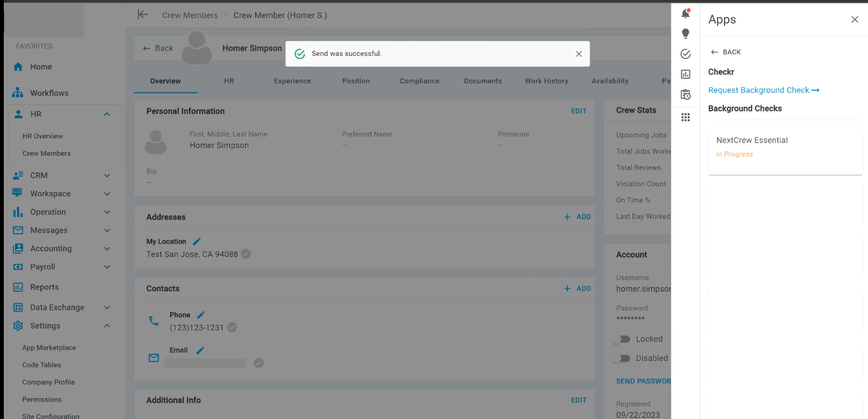The height and width of the screenshot is (419, 868).
Task: Click the clipboard clock icon
Action: [x=686, y=94]
